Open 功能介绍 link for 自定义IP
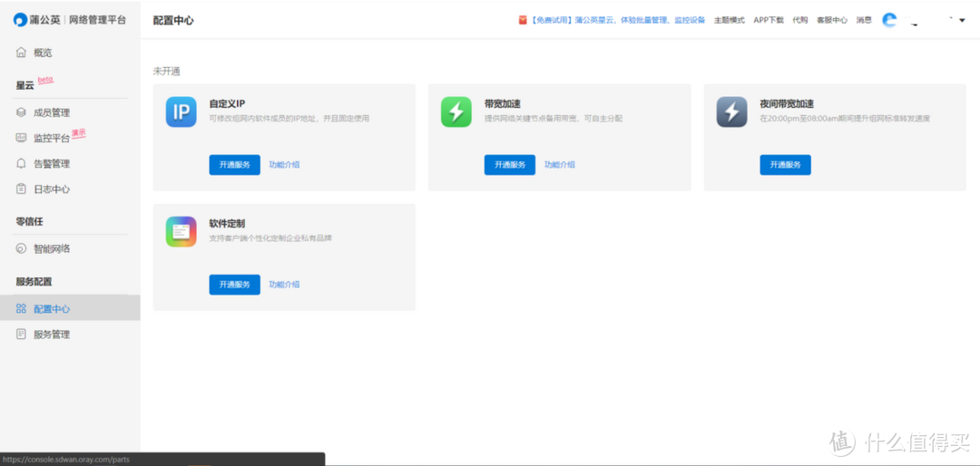 (284, 165)
